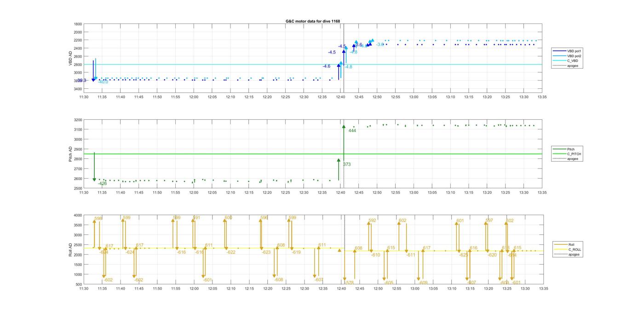Select the 'C_PITCH' legend entry

pos(567,154)
